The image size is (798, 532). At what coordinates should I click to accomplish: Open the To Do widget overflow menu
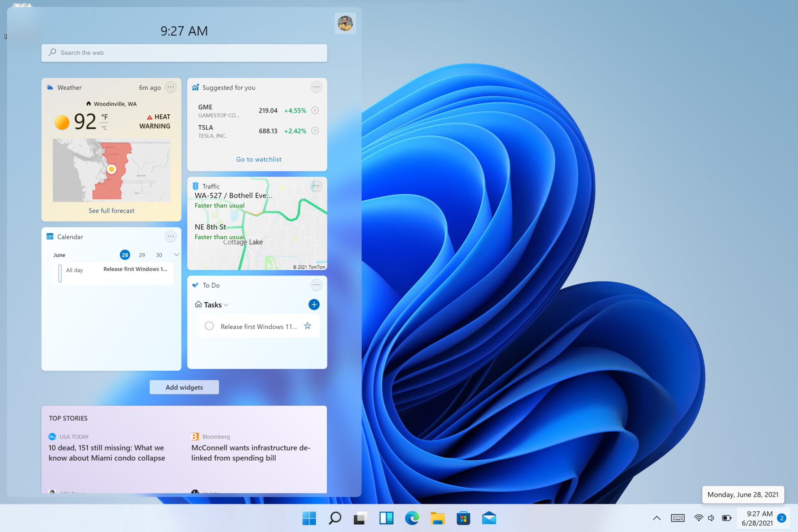(315, 286)
